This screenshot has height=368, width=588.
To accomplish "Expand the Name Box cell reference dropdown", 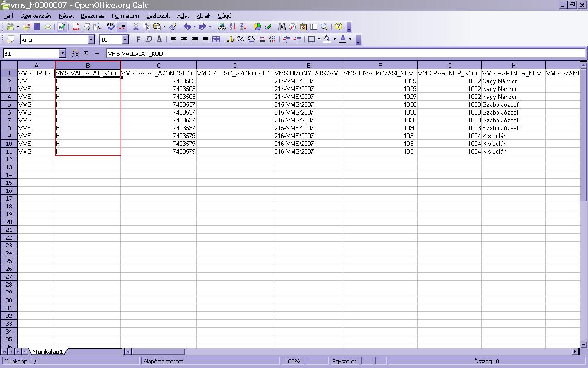I will [62, 53].
